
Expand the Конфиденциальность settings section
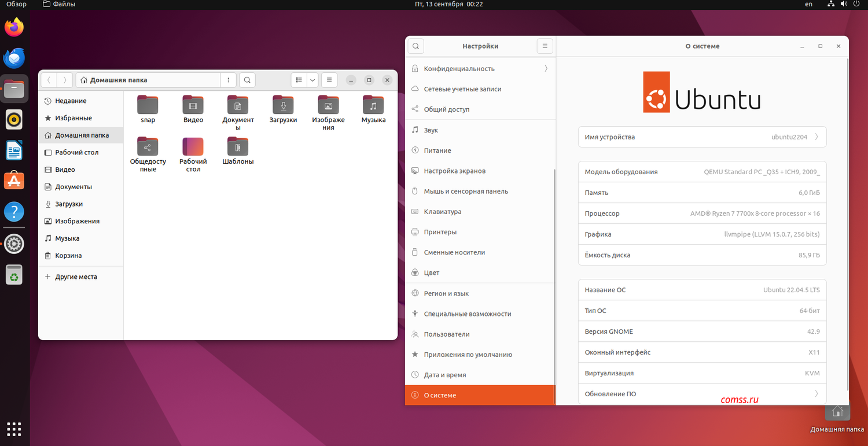click(480, 69)
